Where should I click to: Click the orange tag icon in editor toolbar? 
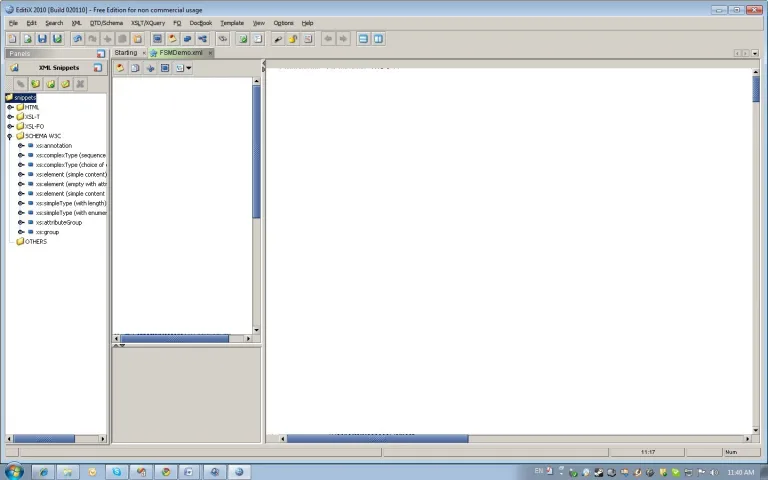tap(120, 68)
